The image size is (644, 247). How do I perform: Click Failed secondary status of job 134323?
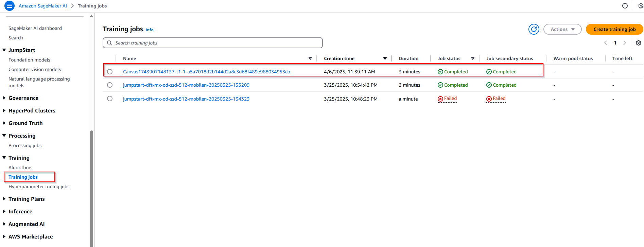pos(496,99)
